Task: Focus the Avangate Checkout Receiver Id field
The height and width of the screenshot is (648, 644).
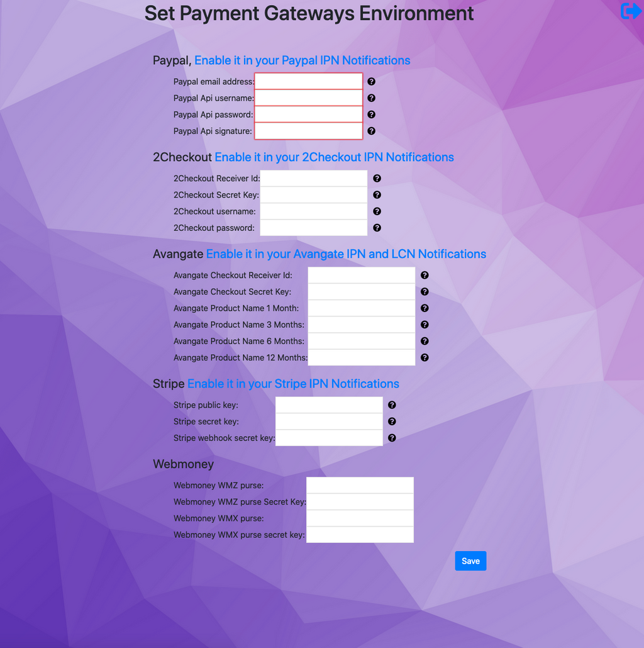Action: click(x=362, y=275)
